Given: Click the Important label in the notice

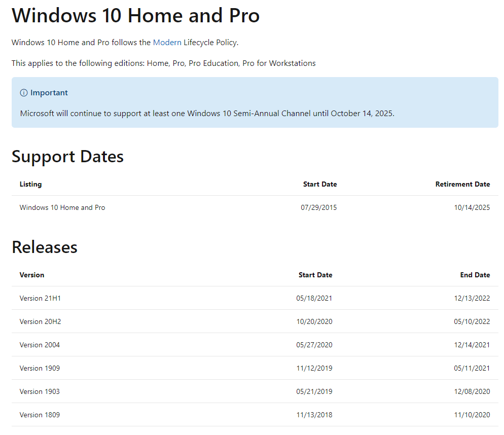Looking at the screenshot, I should tap(49, 93).
